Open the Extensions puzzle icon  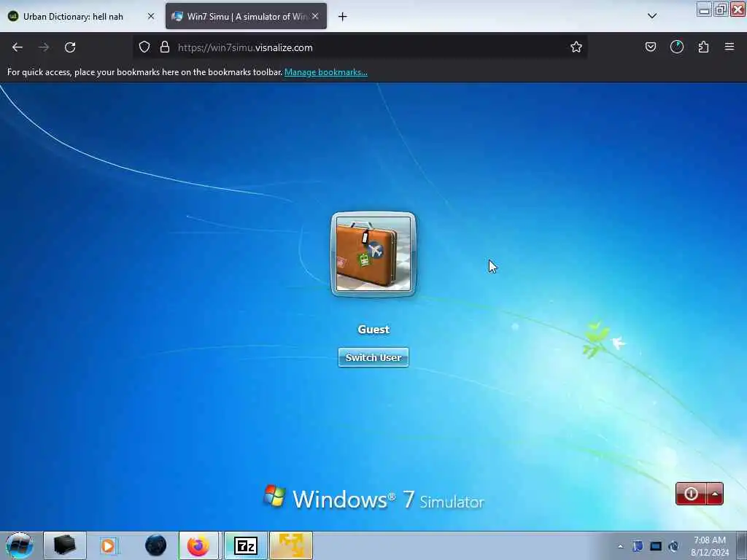click(703, 47)
